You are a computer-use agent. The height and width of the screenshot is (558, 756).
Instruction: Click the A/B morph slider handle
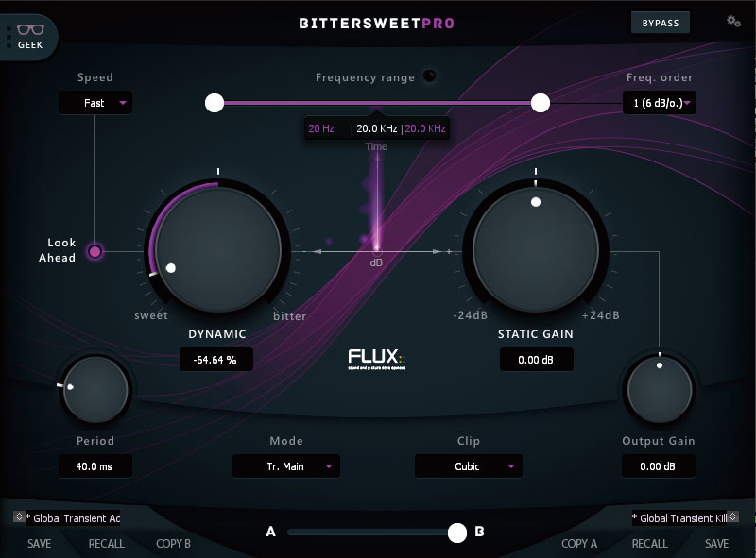[457, 533]
